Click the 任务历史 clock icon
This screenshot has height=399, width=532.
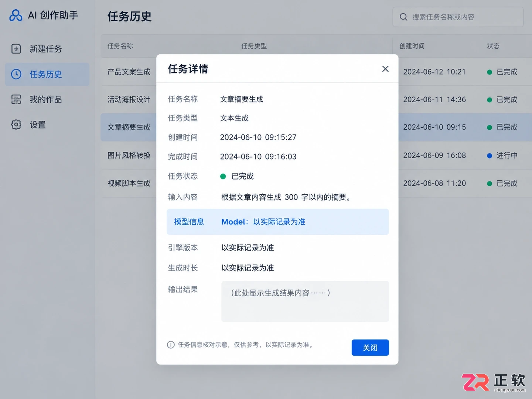pos(16,74)
